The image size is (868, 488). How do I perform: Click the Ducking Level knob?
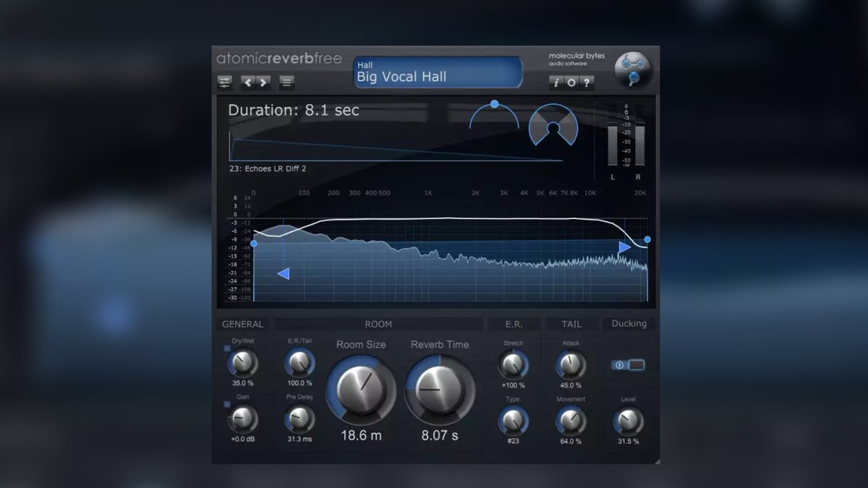point(628,421)
